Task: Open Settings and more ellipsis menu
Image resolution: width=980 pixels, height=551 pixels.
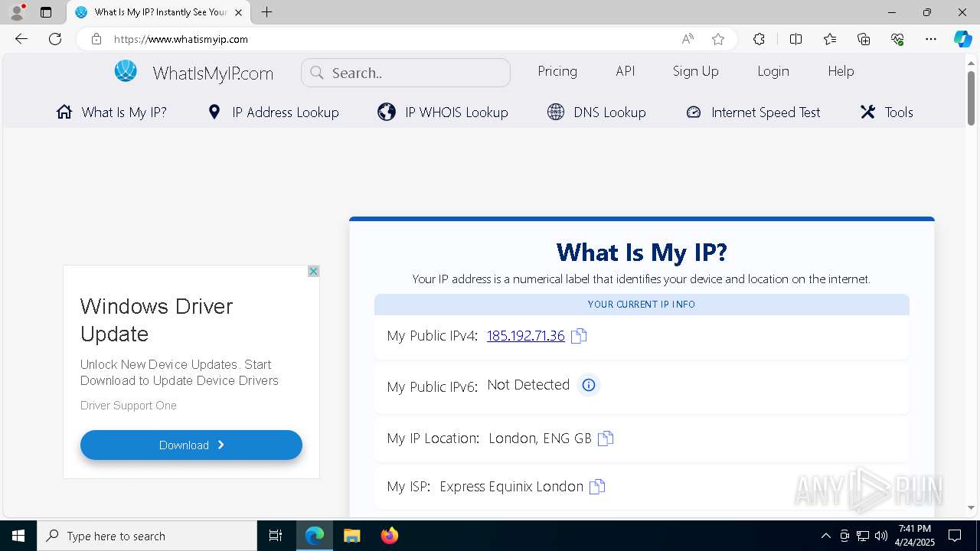Action: (931, 39)
